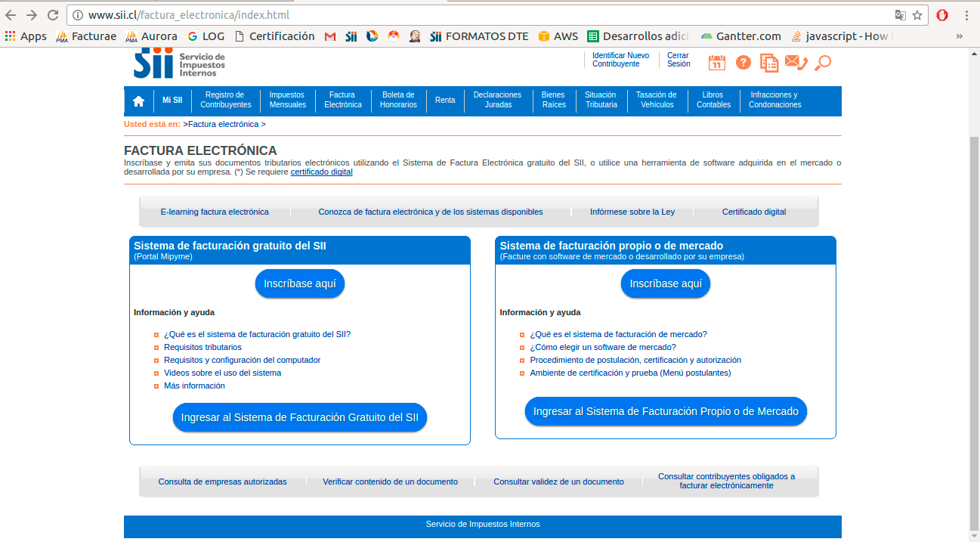
Task: Click the orange magnifying glass search icon
Action: point(823,63)
